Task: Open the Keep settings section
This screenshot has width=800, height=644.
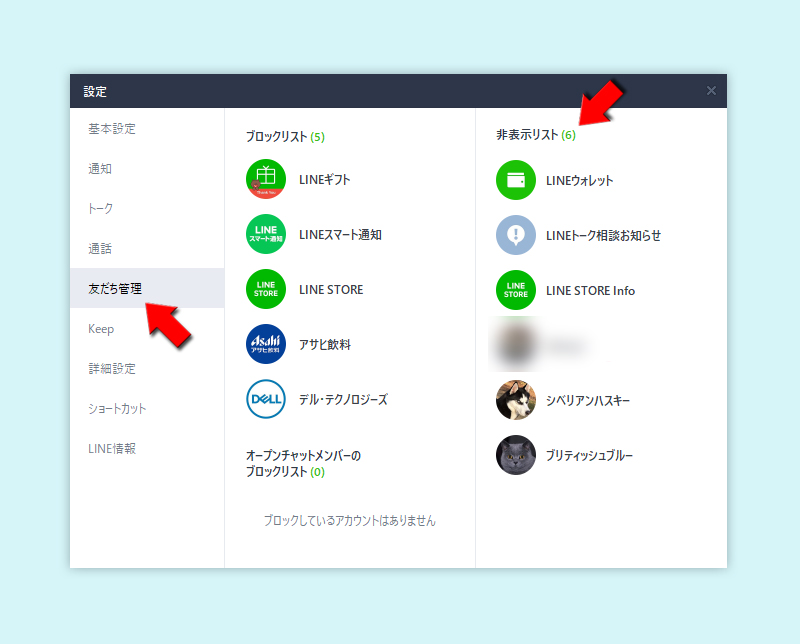Action: click(x=98, y=328)
